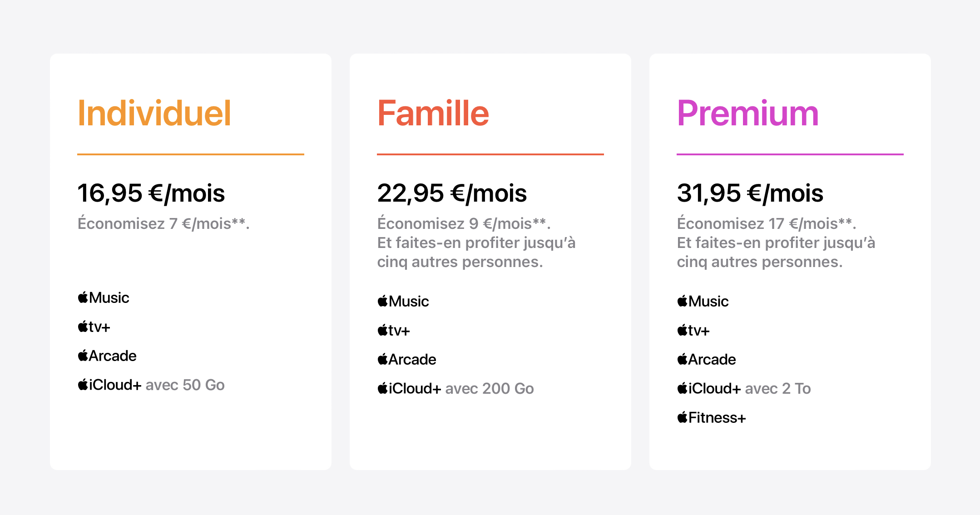This screenshot has width=980, height=515.
Task: Click iCloud+ avec 200 Go logo
Action: pyautogui.click(x=455, y=389)
